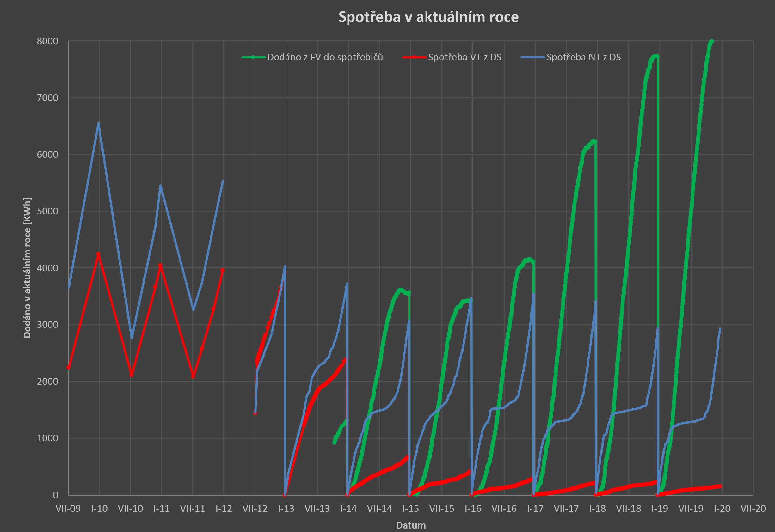Click the 5000 label on the y-axis
This screenshot has height=532, width=775.
coord(47,211)
